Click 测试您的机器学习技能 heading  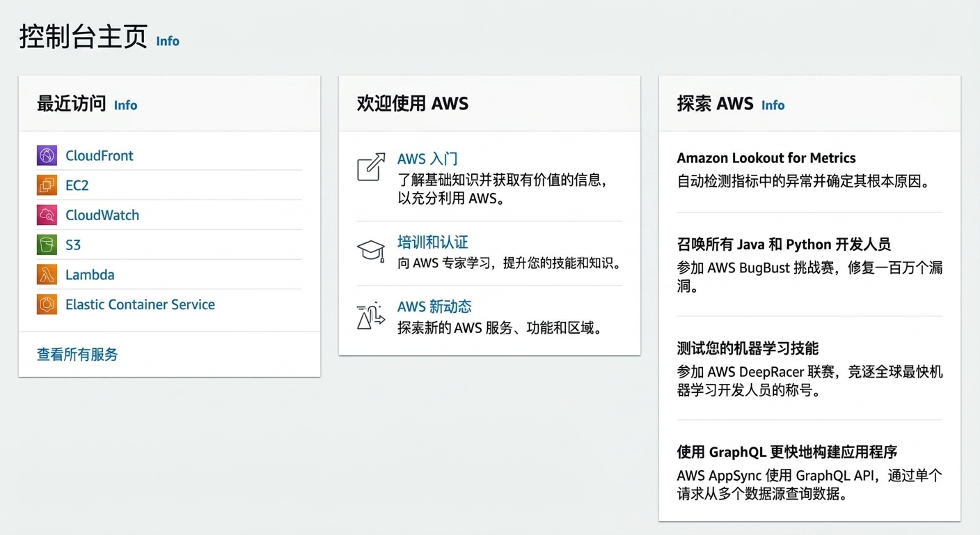tap(748, 348)
